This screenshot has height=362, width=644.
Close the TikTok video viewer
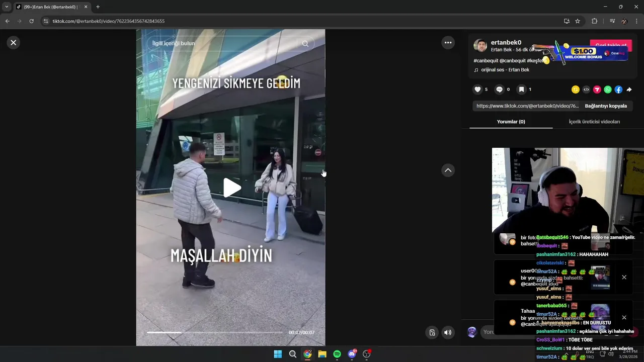(x=14, y=43)
